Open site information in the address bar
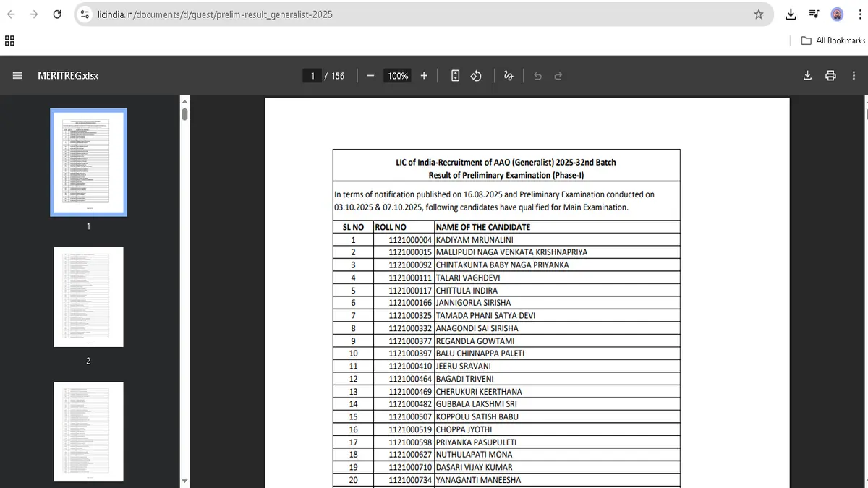Viewport: 868px width, 488px height. (x=84, y=14)
